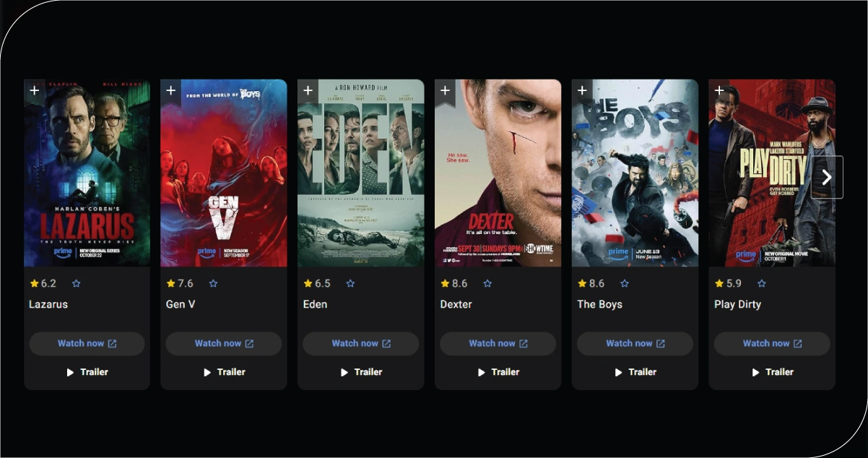Rate Lazarus with the blue outline star
The image size is (868, 458).
coord(77,284)
